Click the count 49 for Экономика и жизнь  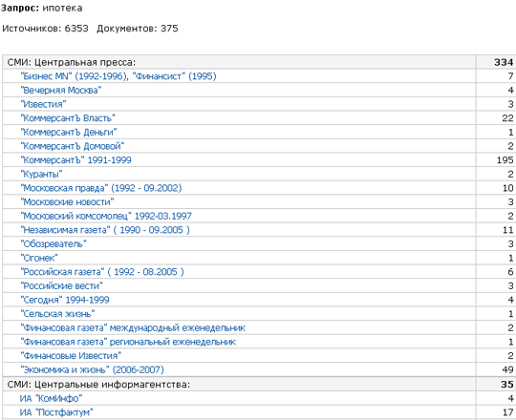[507, 369]
